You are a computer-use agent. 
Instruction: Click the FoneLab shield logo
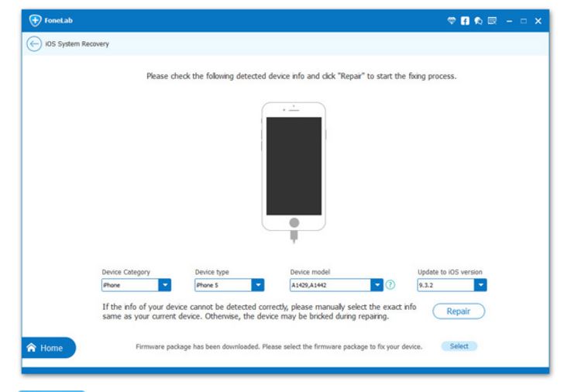click(35, 20)
